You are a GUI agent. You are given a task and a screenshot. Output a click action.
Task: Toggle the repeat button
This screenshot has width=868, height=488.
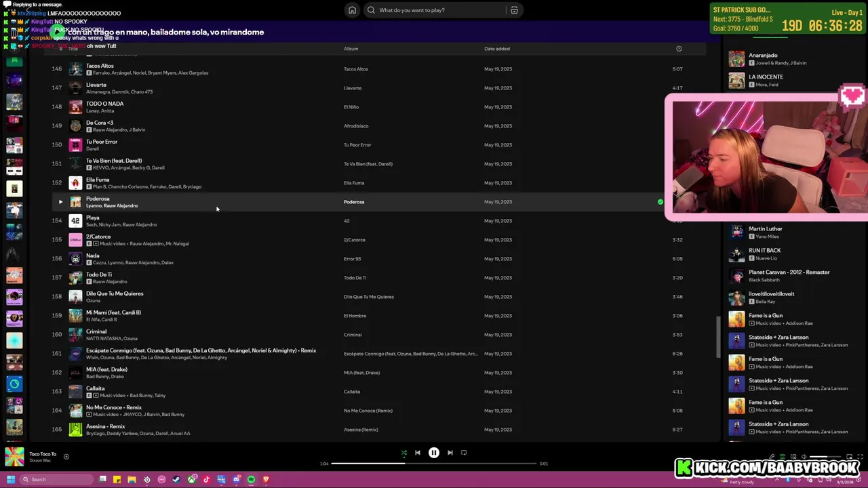(464, 453)
